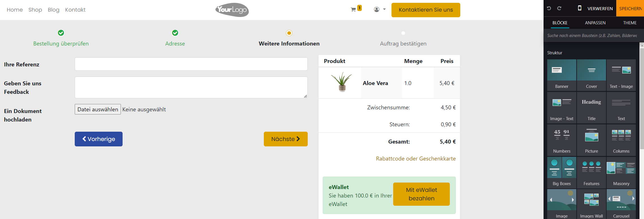The height and width of the screenshot is (219, 644).
Task: Switch to the Anpassen tab
Action: pyautogui.click(x=595, y=23)
